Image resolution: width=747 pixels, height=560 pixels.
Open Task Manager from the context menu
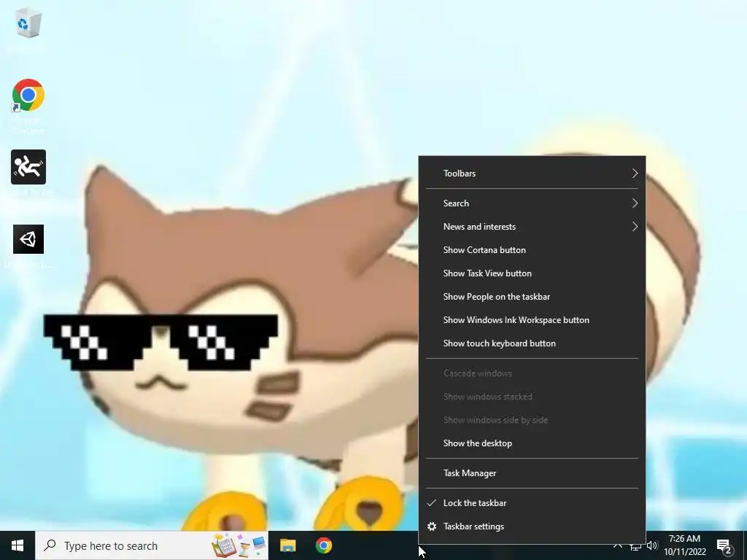tap(532, 473)
